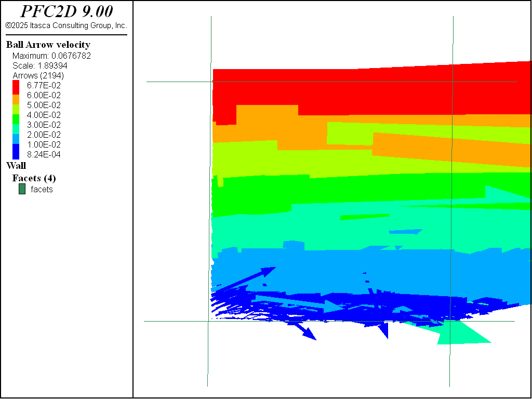Click the Facets (4) legend entry

pos(34,178)
